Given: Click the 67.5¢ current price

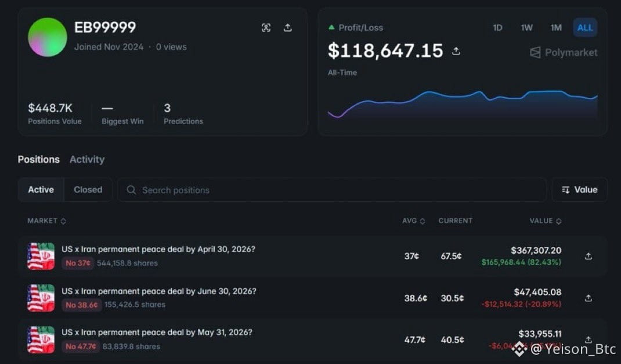Looking at the screenshot, I should coord(451,256).
